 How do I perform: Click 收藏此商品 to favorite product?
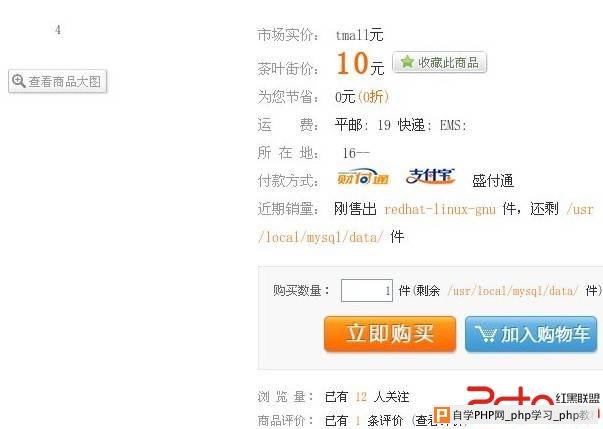point(440,62)
